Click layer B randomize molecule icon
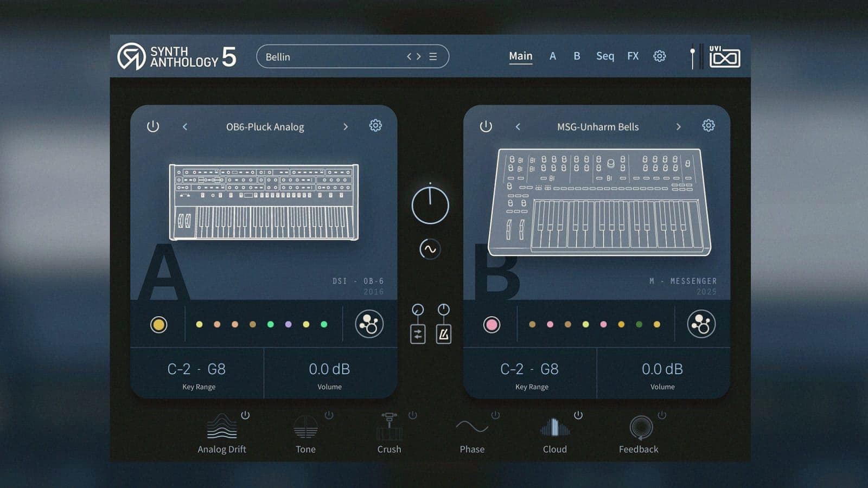Screen dimensions: 868x488 click(x=701, y=324)
